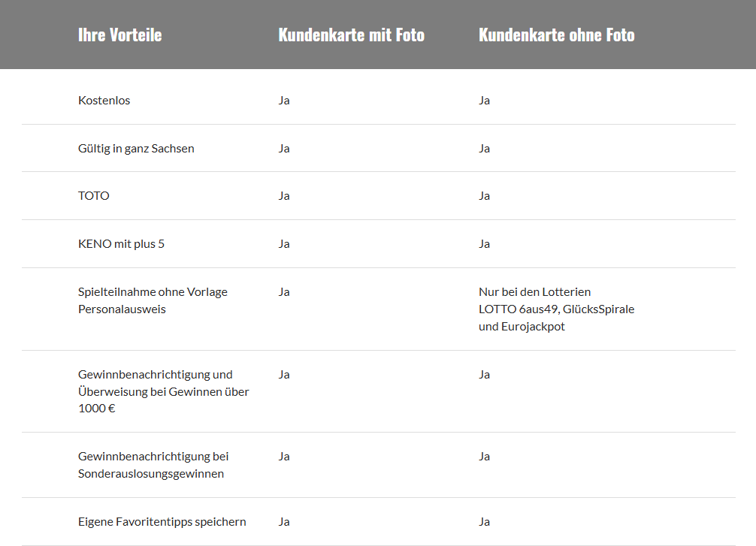
Task: Click the "Ihre Vorteile" column header
Action: coord(119,35)
